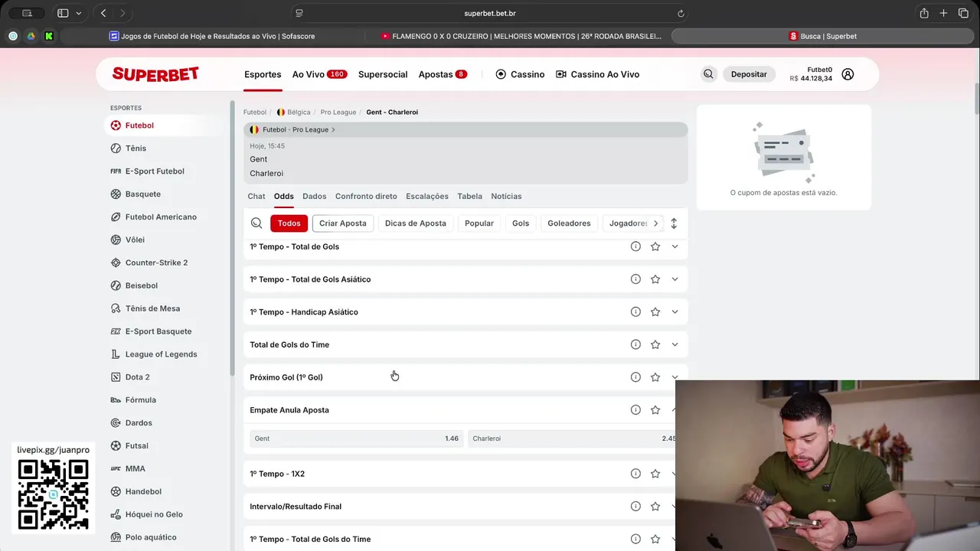Screen dimensions: 980x551
Task: Open Tênis de Mesa category
Action: click(x=145, y=308)
